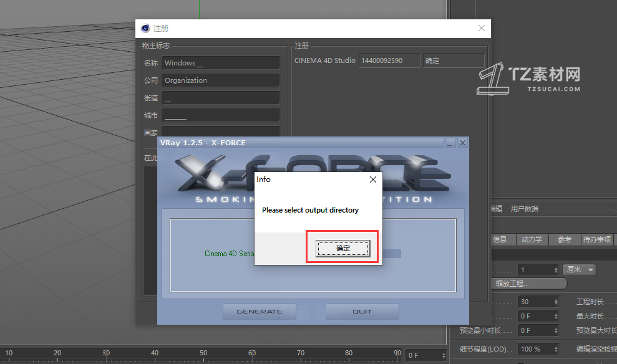Click the 0 F field after 预览最小时长
This screenshot has width=617, height=364.
tap(535, 330)
